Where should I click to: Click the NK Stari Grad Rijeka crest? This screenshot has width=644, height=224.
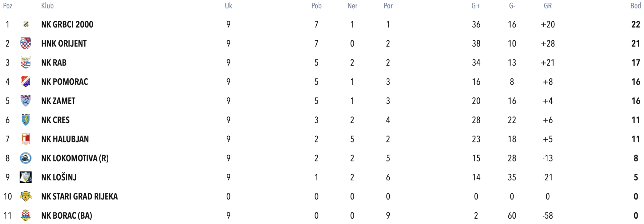tap(26, 196)
